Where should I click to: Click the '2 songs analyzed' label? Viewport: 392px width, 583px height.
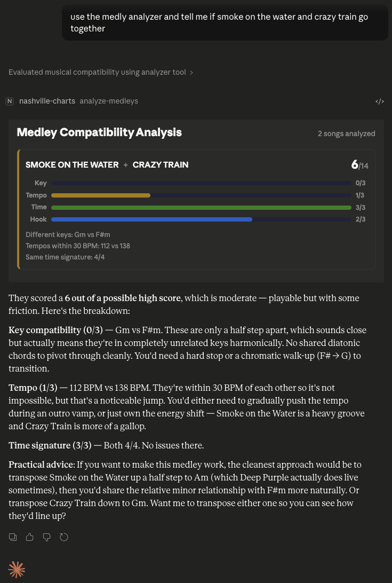coord(346,133)
